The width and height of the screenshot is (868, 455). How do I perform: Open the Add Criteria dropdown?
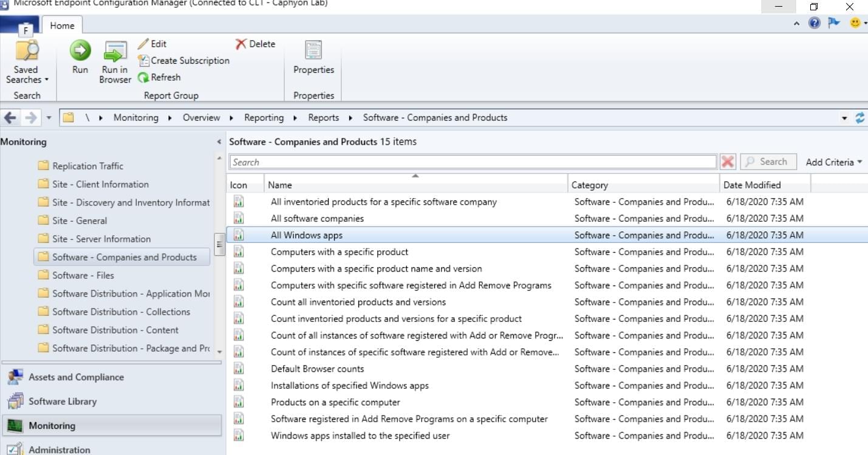(x=833, y=162)
